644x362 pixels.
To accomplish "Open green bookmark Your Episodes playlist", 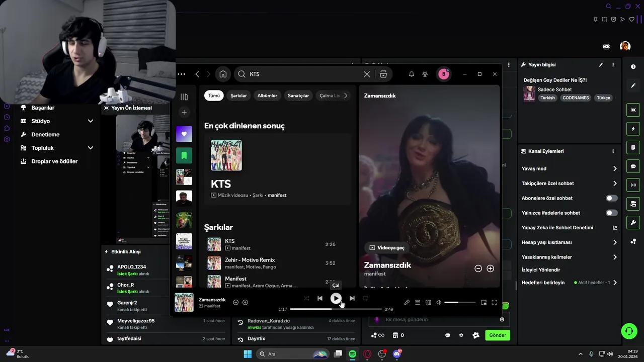I will (x=184, y=155).
